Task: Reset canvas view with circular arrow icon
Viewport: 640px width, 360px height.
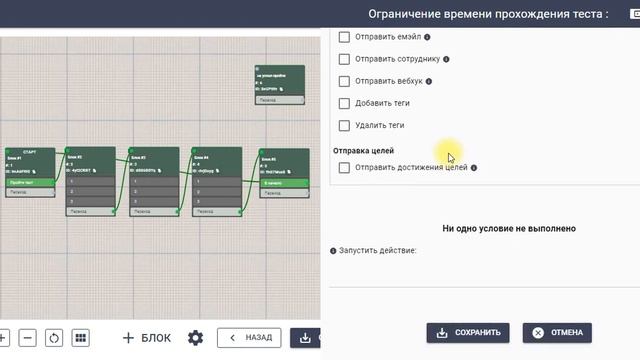Action: pos(54,338)
